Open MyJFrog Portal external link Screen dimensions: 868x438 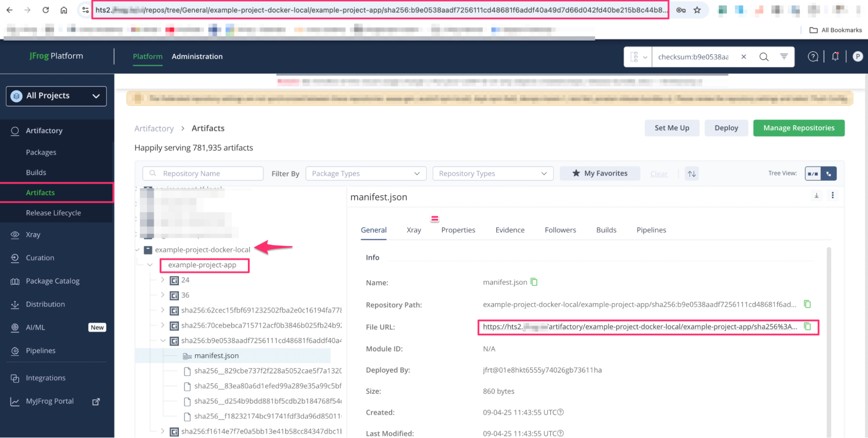[50, 401]
